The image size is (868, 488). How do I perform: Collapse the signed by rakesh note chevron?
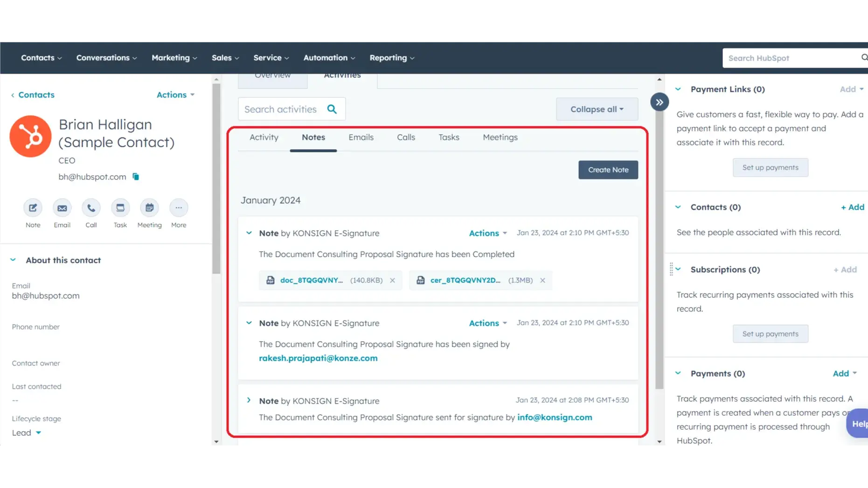[249, 323]
